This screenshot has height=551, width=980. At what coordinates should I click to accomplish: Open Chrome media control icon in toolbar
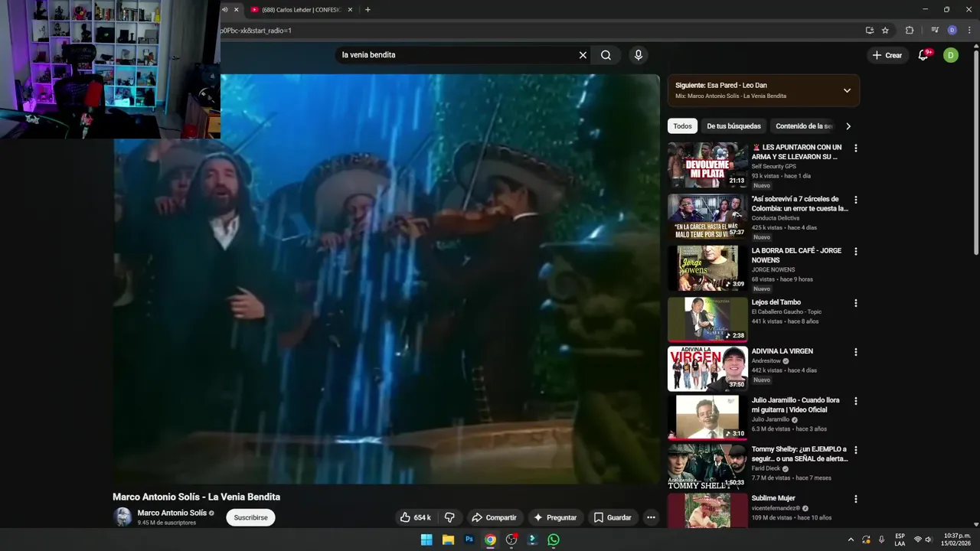935,31
